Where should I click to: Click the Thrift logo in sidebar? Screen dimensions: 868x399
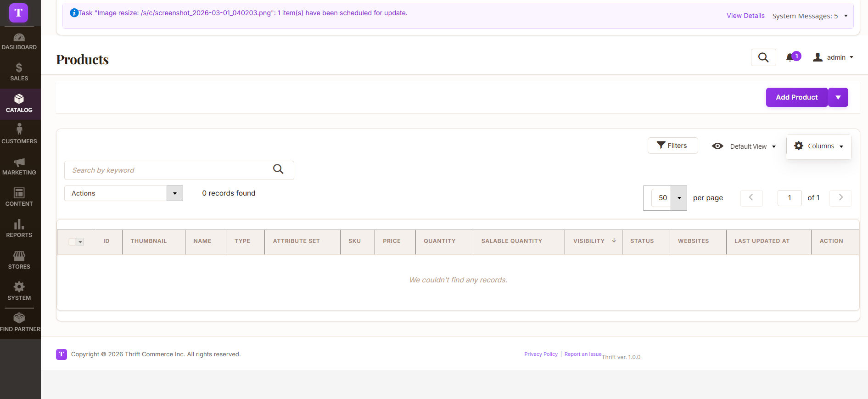tap(19, 12)
